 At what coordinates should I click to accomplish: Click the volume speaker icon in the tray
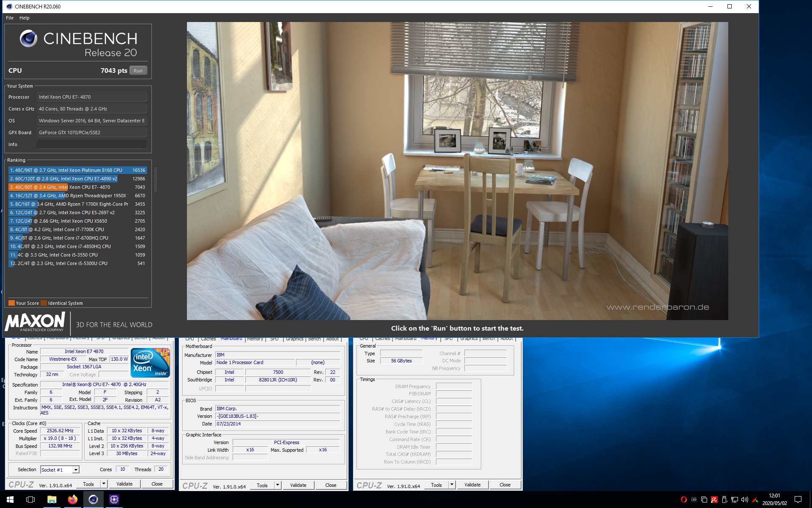point(745,500)
